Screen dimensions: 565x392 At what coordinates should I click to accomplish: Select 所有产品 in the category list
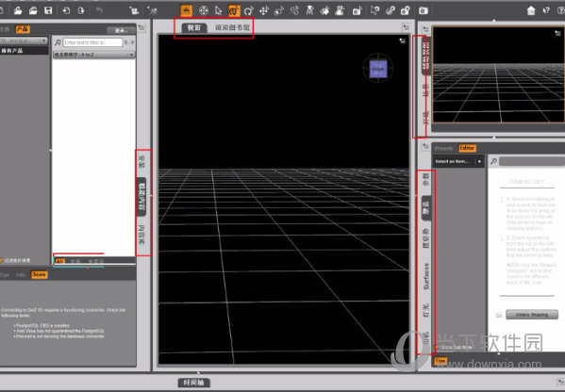tap(24, 50)
